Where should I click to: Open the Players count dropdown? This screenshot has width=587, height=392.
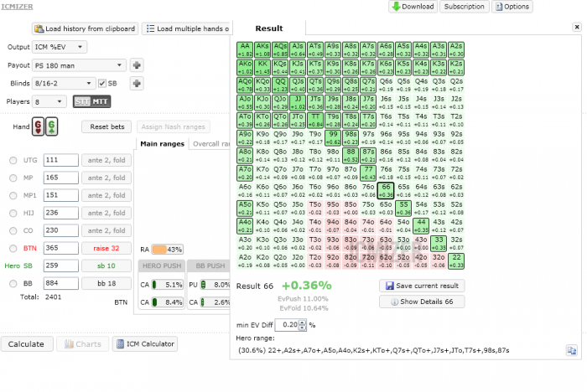(x=49, y=101)
